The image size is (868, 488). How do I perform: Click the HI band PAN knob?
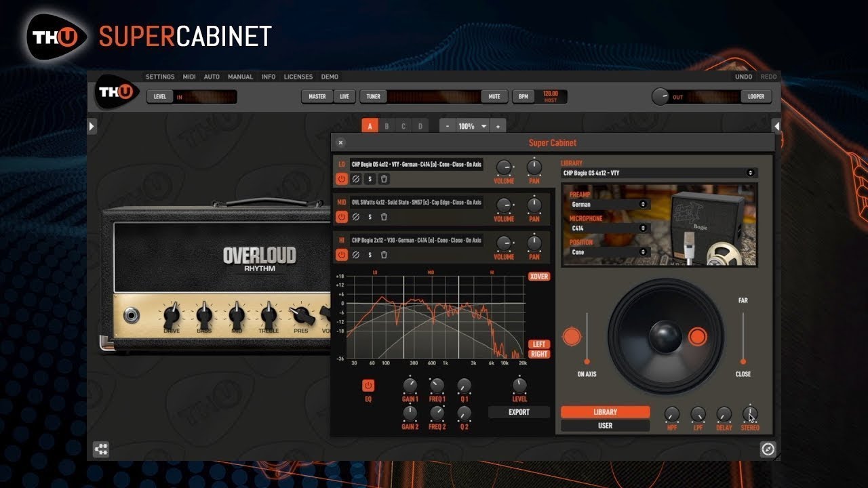tap(534, 243)
